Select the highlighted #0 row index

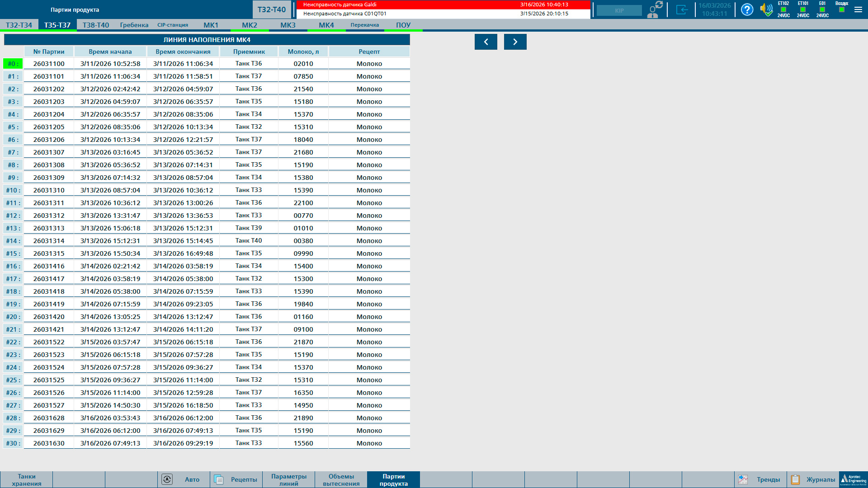[13, 64]
